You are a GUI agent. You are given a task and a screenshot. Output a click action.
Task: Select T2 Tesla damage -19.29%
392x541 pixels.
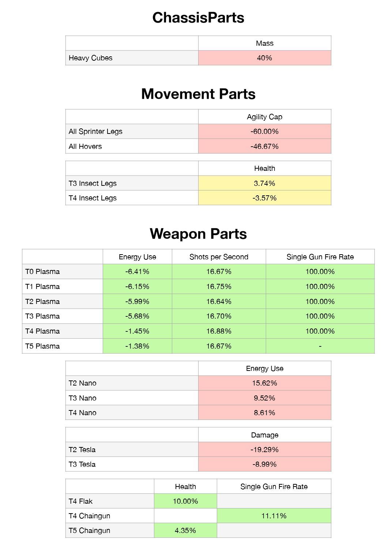(265, 450)
